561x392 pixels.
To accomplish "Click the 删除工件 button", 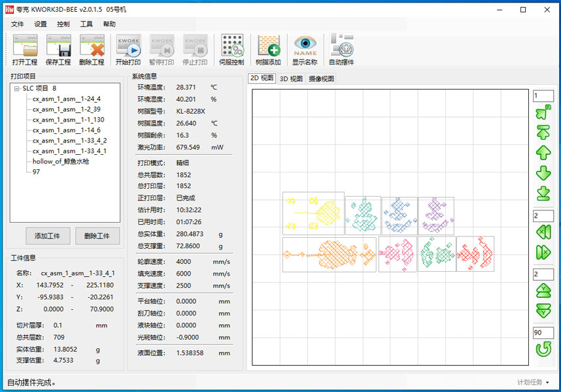I will pyautogui.click(x=97, y=236).
